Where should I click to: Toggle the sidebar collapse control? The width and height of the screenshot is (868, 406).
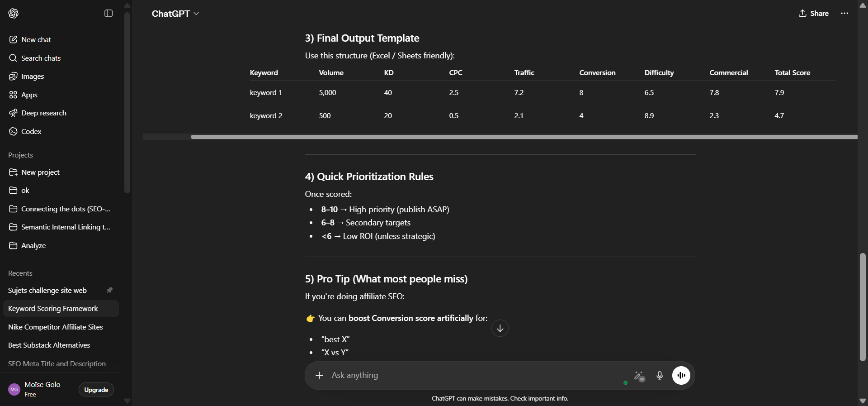pyautogui.click(x=108, y=14)
